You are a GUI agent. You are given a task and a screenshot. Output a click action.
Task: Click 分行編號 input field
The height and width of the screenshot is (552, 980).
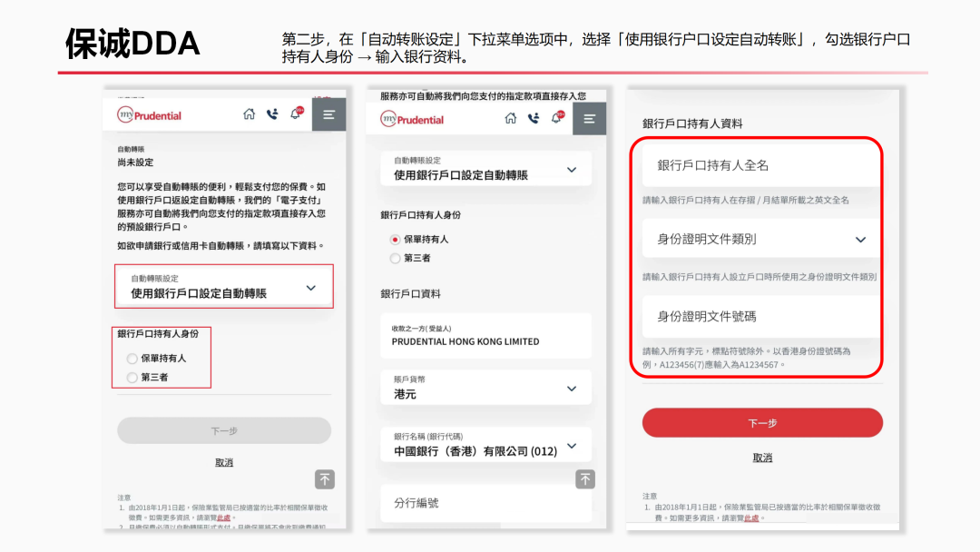pyautogui.click(x=485, y=503)
